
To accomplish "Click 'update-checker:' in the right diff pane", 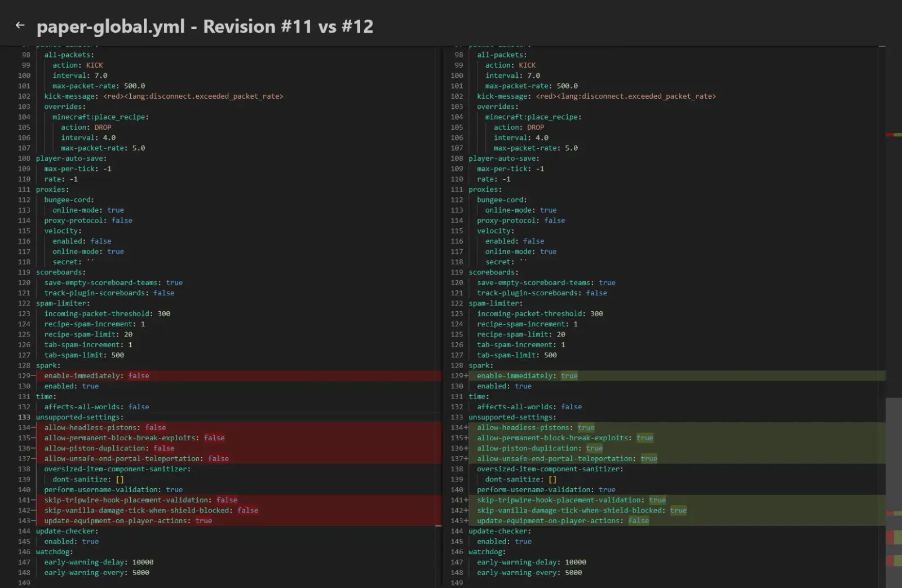I will (499, 531).
